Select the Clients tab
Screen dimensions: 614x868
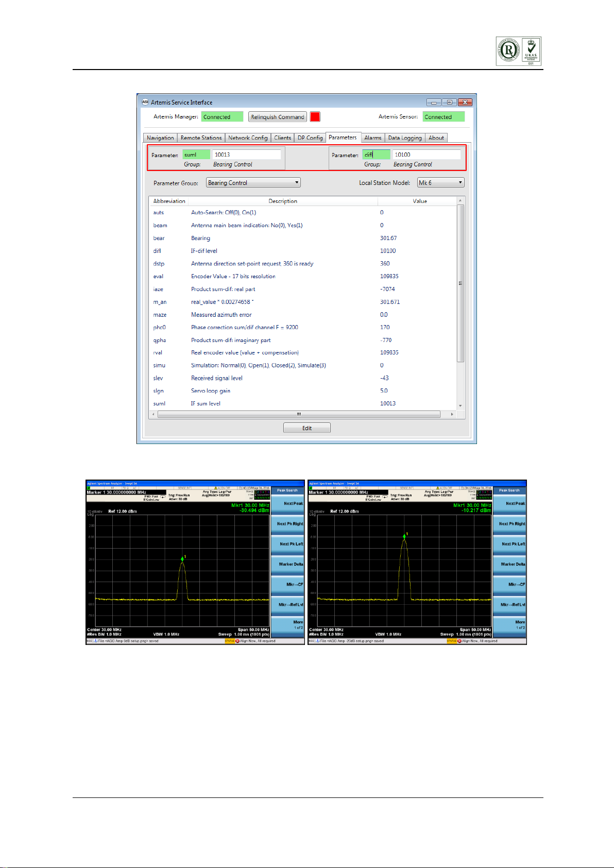click(283, 138)
